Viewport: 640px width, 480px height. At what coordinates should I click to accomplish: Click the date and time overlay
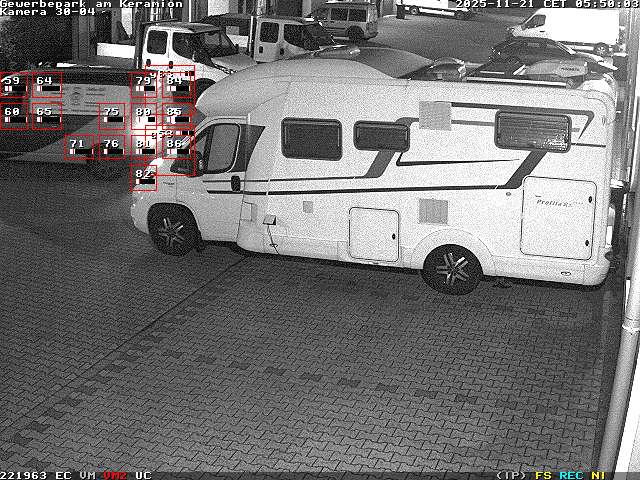click(546, 4)
